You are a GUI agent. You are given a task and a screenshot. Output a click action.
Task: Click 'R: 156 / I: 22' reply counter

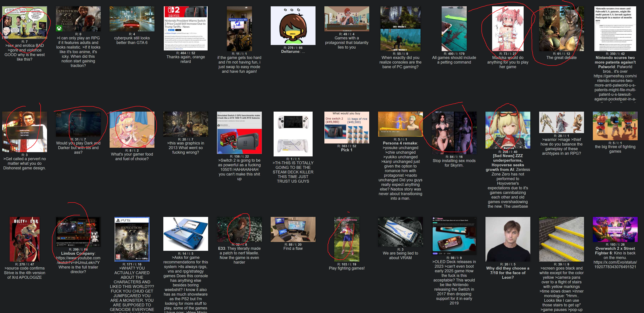tap(239, 156)
